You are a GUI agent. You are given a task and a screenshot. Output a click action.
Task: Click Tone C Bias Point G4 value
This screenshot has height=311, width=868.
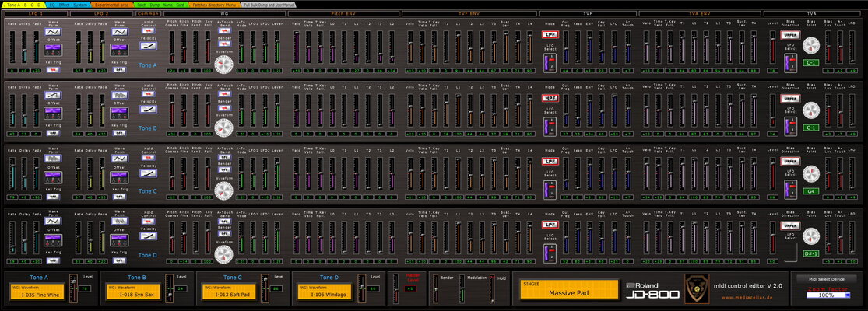coord(810,191)
